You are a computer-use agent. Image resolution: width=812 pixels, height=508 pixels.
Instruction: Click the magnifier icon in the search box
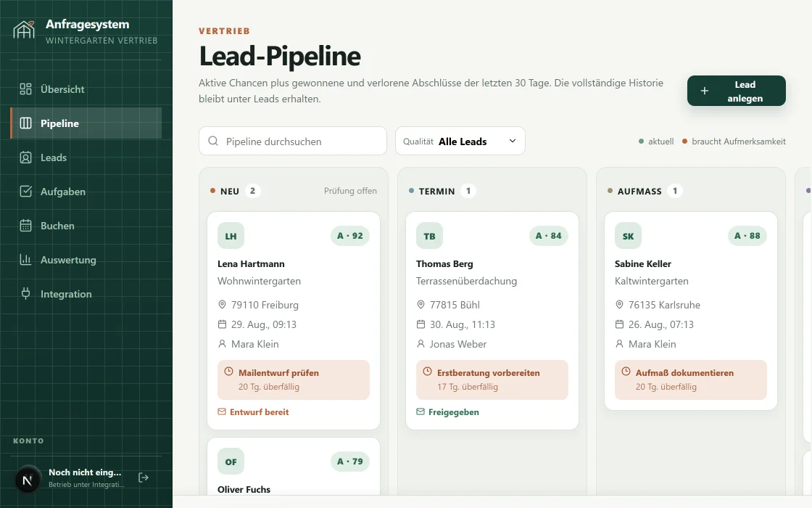pyautogui.click(x=213, y=141)
